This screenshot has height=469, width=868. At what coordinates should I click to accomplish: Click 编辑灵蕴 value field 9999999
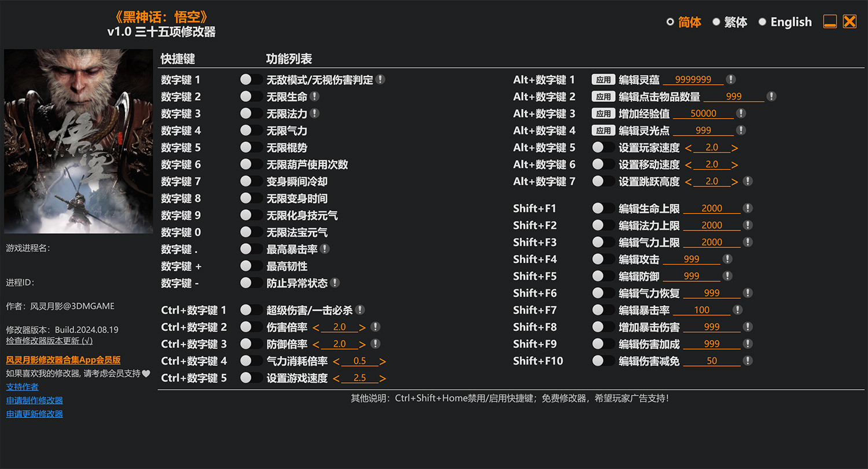pyautogui.click(x=693, y=80)
